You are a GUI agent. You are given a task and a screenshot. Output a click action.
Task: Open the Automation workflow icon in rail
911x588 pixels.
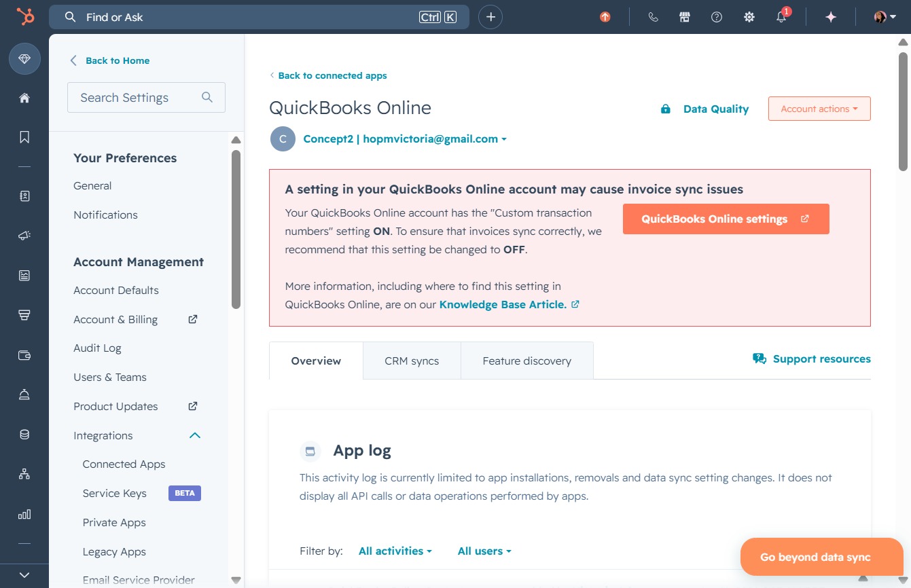pos(24,474)
